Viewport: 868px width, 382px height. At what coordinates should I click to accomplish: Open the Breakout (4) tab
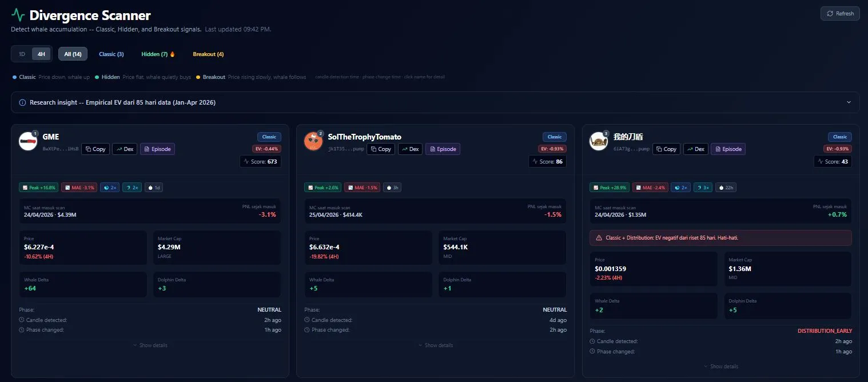click(x=208, y=54)
